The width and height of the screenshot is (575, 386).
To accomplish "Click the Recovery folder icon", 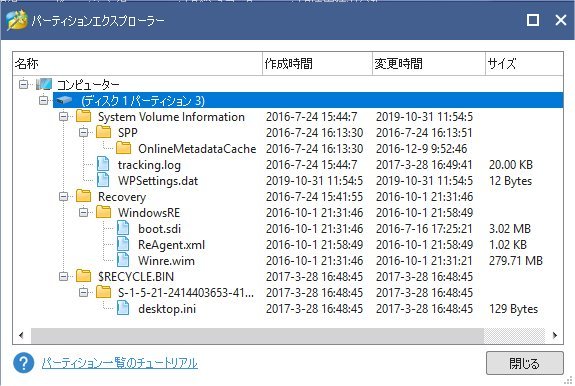I will coord(84,196).
